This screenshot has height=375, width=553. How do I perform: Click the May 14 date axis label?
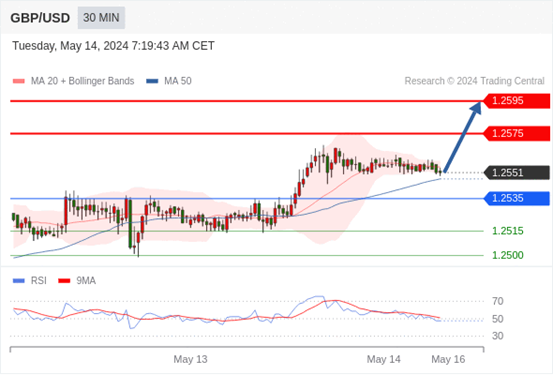pos(384,359)
